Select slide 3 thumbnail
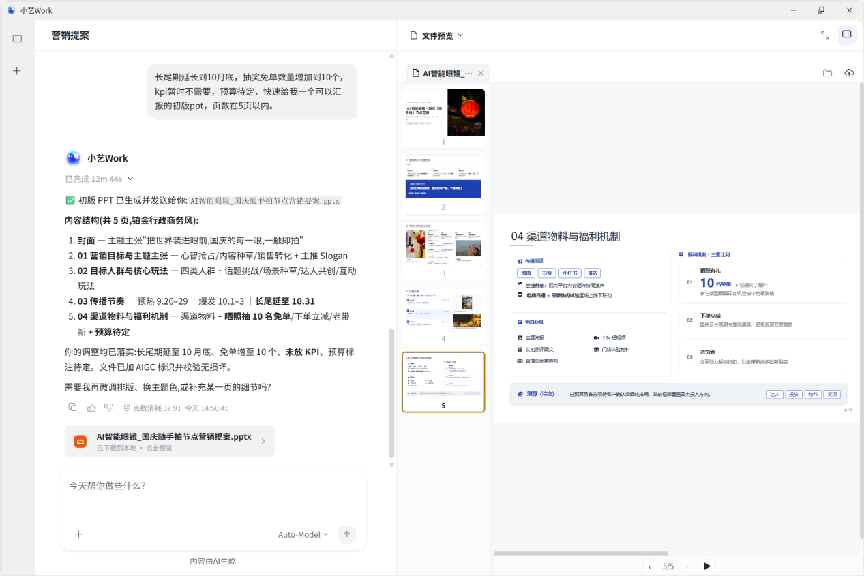This screenshot has height=576, width=864. [x=444, y=250]
